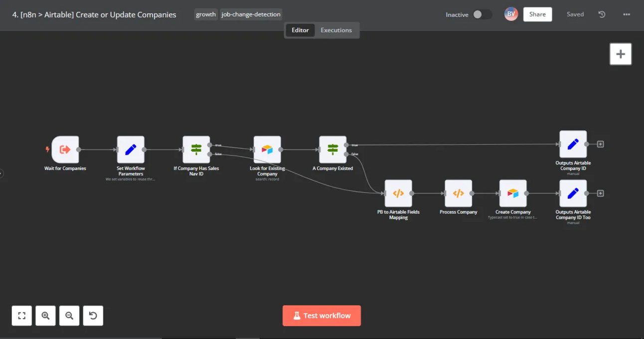Select the Wait for Companies trigger node
The width and height of the screenshot is (644, 339).
(65, 150)
